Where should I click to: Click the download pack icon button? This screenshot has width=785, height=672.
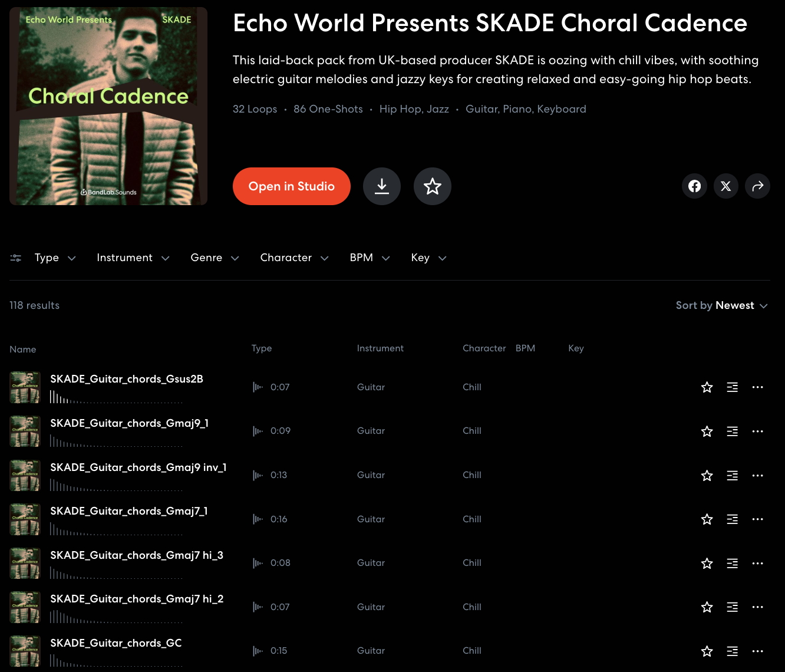tap(382, 186)
